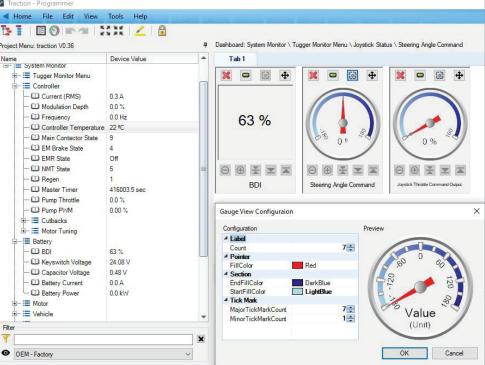Click the minus zoom icon under BDI
485x365 pixels.
225,170
